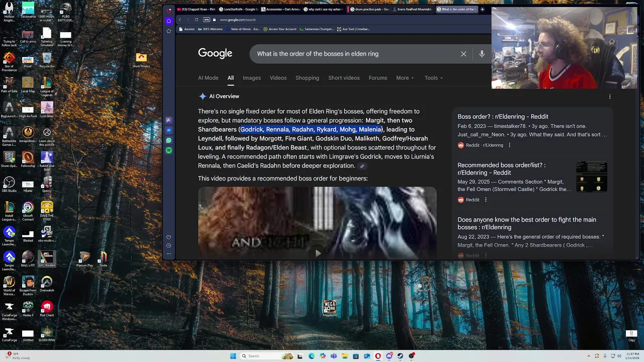Expand the More search filter dropdown

(x=405, y=78)
